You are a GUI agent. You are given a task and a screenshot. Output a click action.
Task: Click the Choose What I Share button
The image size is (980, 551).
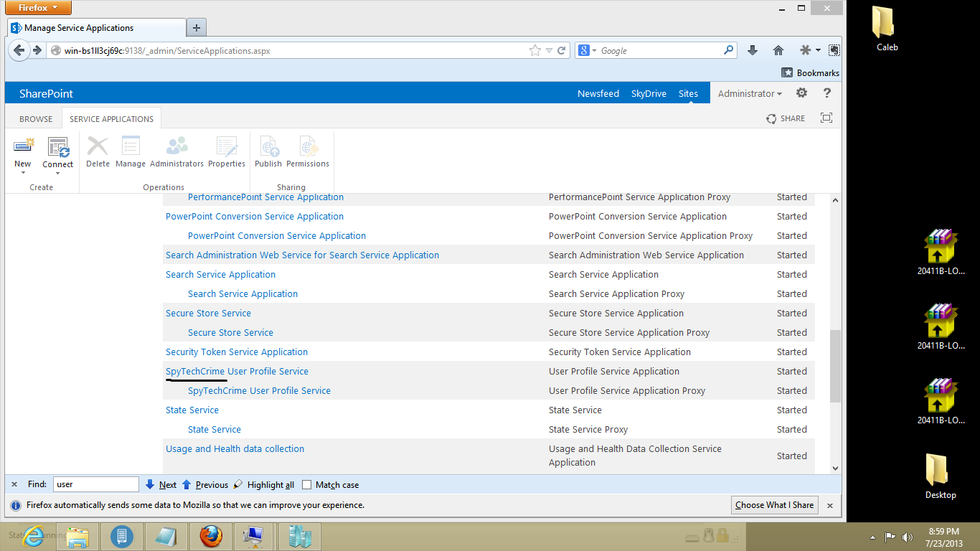point(775,505)
